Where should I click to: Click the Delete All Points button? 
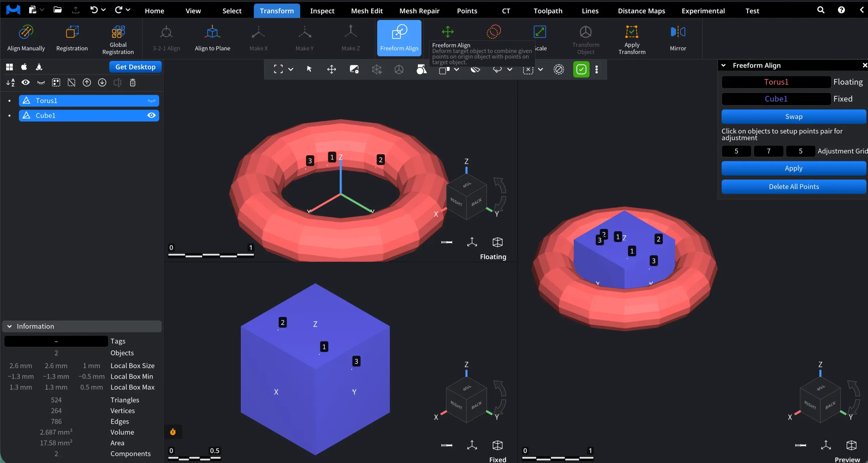(x=793, y=187)
